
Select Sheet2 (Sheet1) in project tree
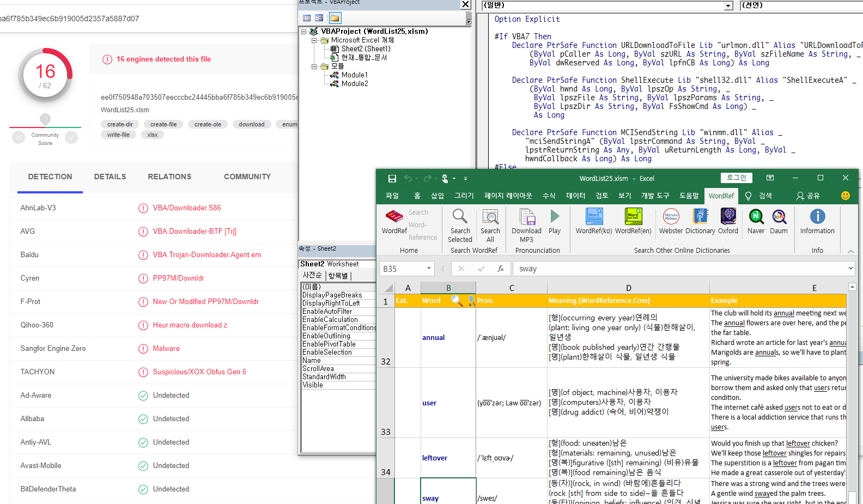pos(366,49)
